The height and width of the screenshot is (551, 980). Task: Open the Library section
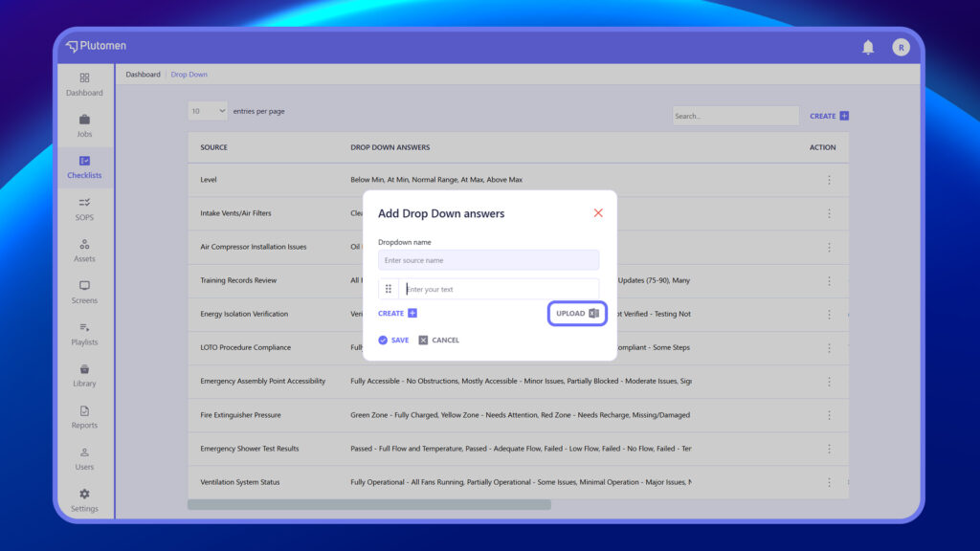point(84,375)
